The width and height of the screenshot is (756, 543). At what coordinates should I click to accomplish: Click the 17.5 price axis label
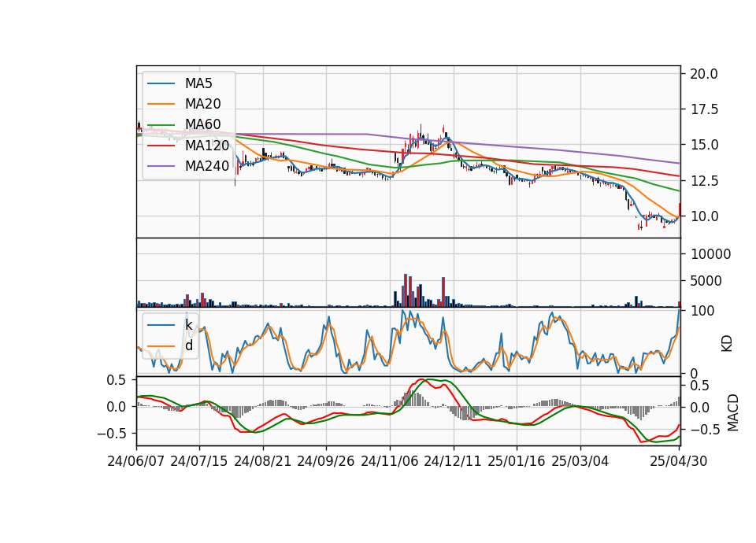click(x=704, y=109)
